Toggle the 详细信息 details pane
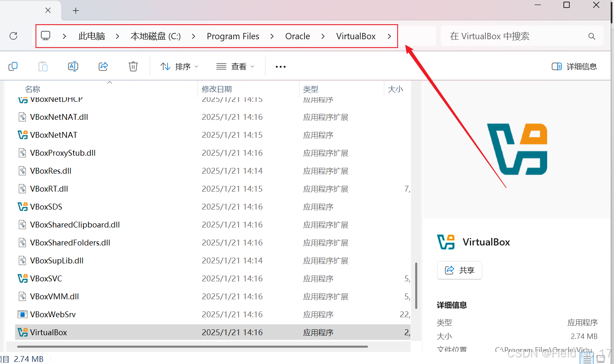 point(574,66)
